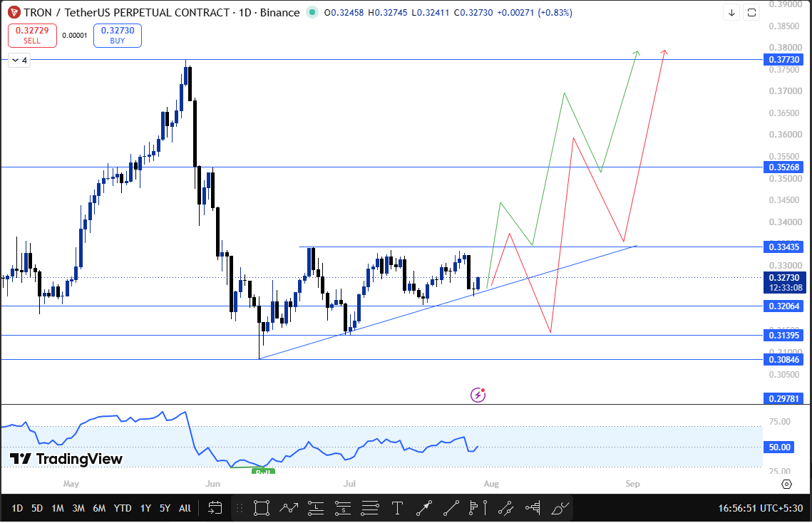
Task: Switch range to YTD
Action: point(122,509)
